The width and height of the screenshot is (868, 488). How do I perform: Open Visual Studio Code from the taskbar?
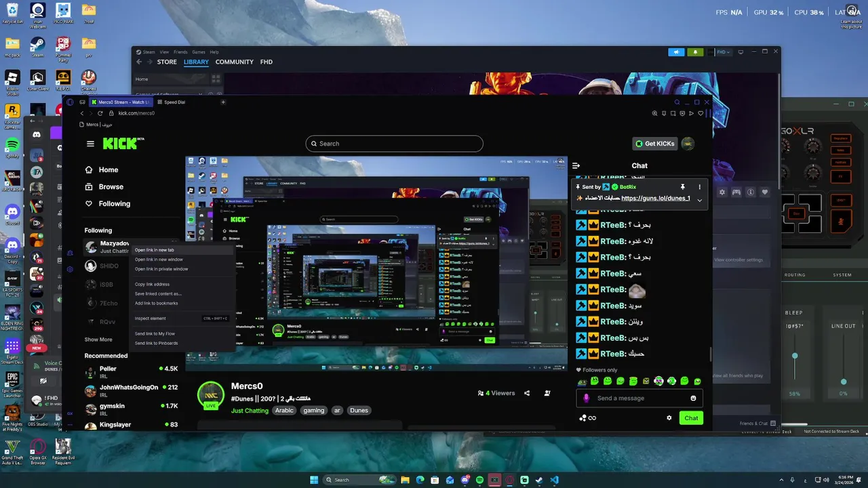coord(555,480)
